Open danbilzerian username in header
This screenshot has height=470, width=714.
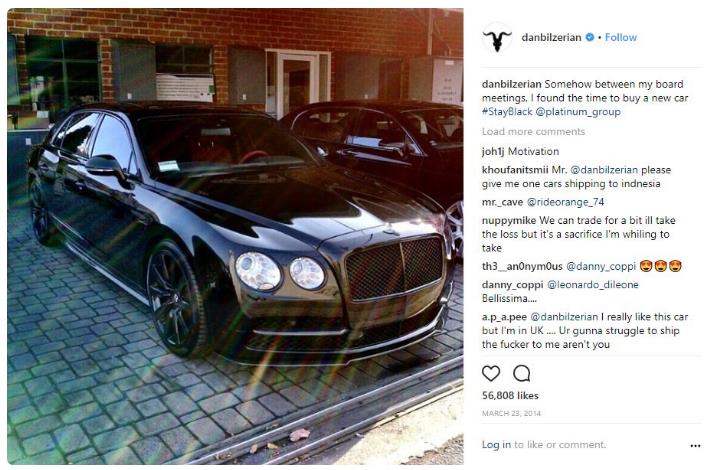point(551,37)
